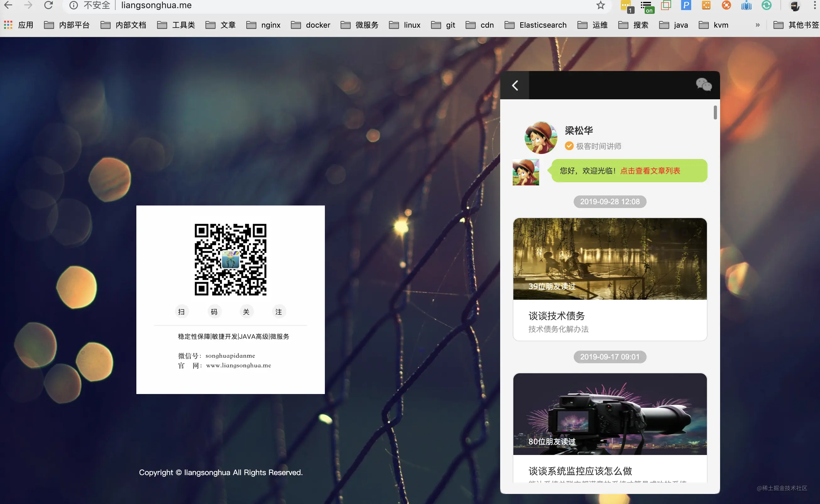The image size is (820, 504).
Task: Click the WeChat ID songhuapidanme
Action: (x=230, y=356)
